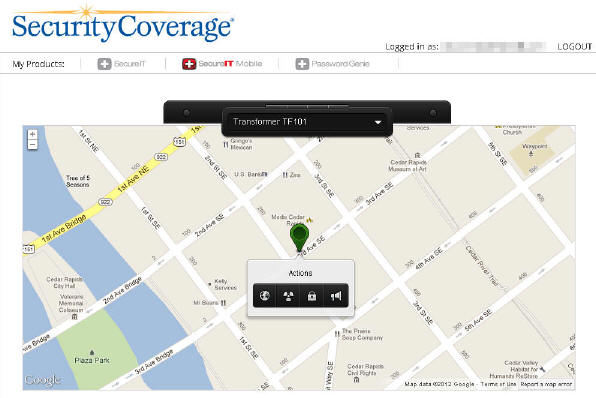Click the 1st Ave Bridge road label
The height and width of the screenshot is (398, 596).
(x=64, y=228)
